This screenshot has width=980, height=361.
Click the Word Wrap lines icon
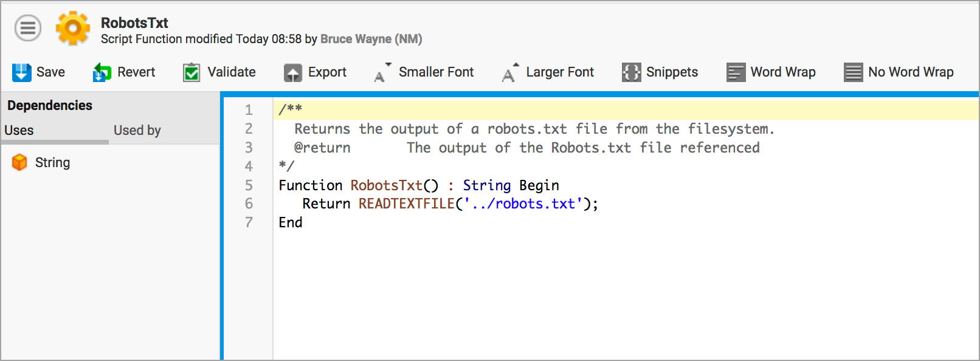coord(736,72)
